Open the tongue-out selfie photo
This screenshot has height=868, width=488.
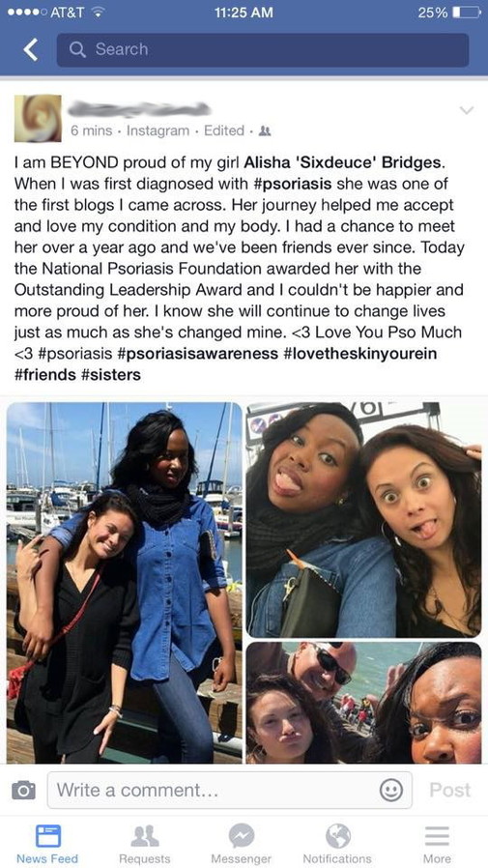pyautogui.click(x=363, y=520)
